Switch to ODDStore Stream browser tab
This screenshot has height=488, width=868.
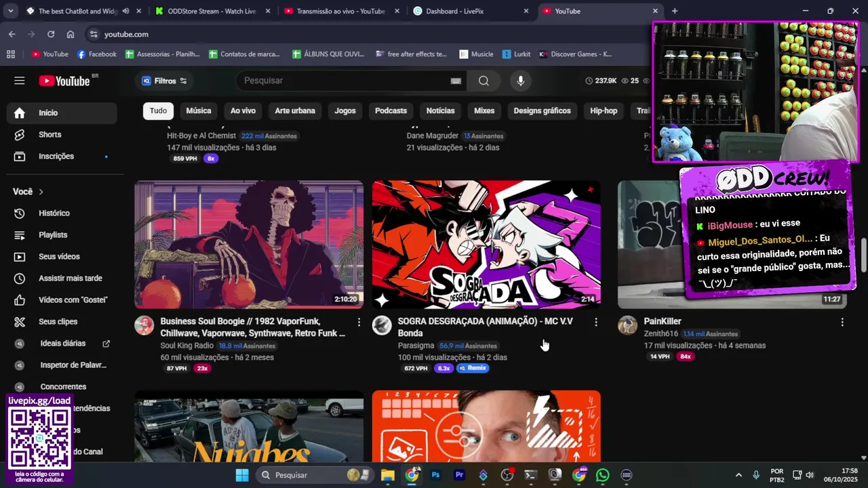tap(212, 11)
